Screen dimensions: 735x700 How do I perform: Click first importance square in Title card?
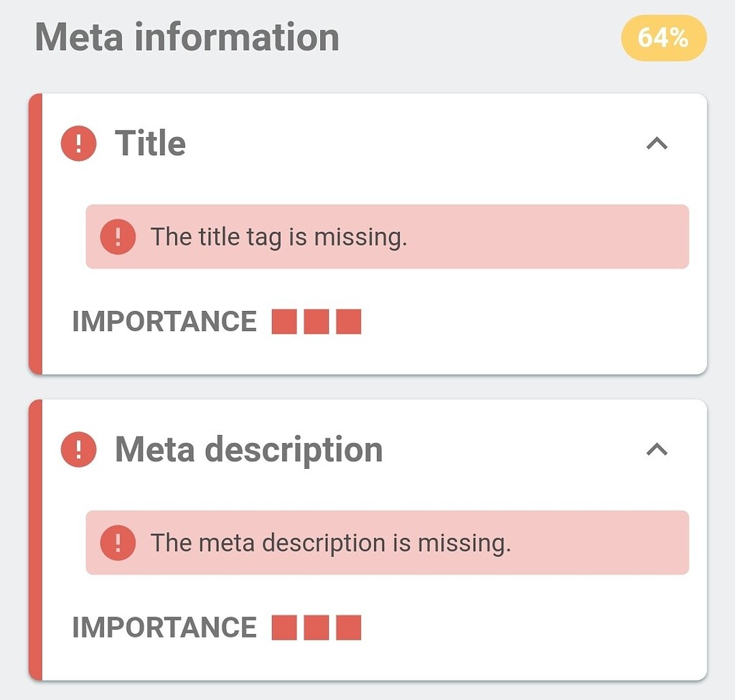(x=284, y=322)
